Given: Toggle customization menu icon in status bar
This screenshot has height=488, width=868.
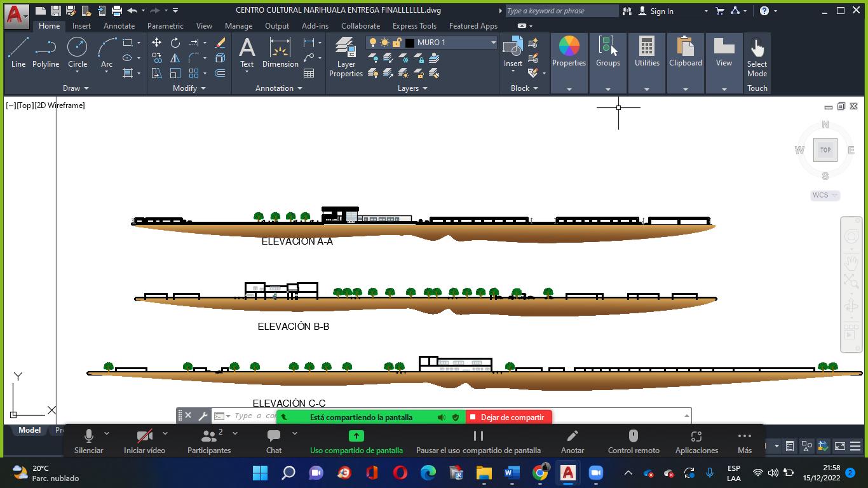Looking at the screenshot, I should 855,446.
